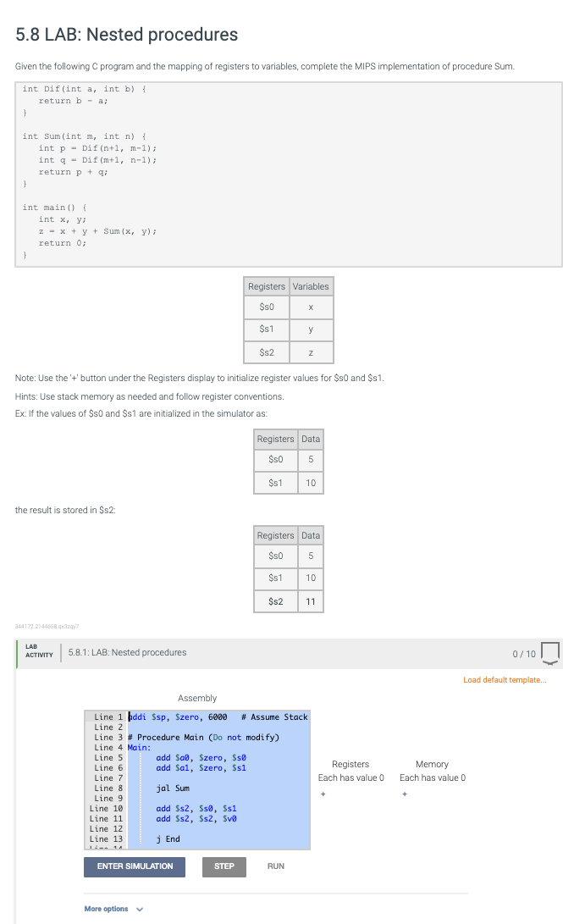Expand the More options chevron

(x=140, y=910)
